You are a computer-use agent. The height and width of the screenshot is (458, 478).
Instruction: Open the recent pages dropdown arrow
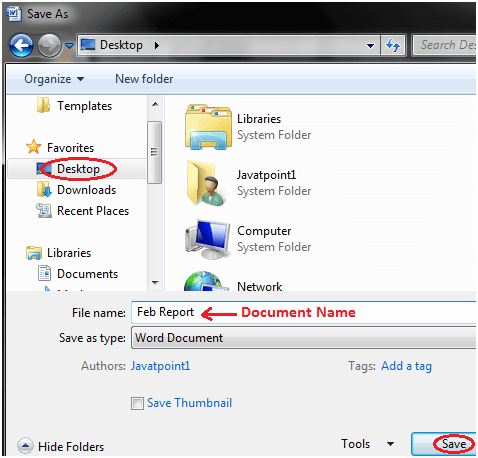[69, 45]
